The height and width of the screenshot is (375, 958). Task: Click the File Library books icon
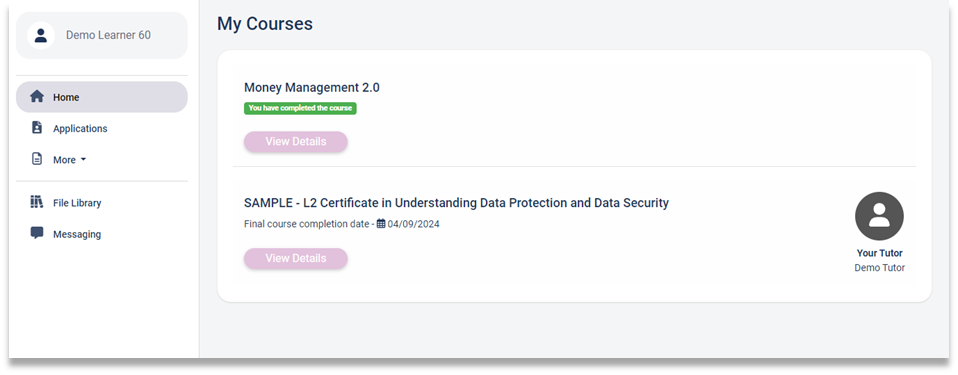pyautogui.click(x=37, y=202)
